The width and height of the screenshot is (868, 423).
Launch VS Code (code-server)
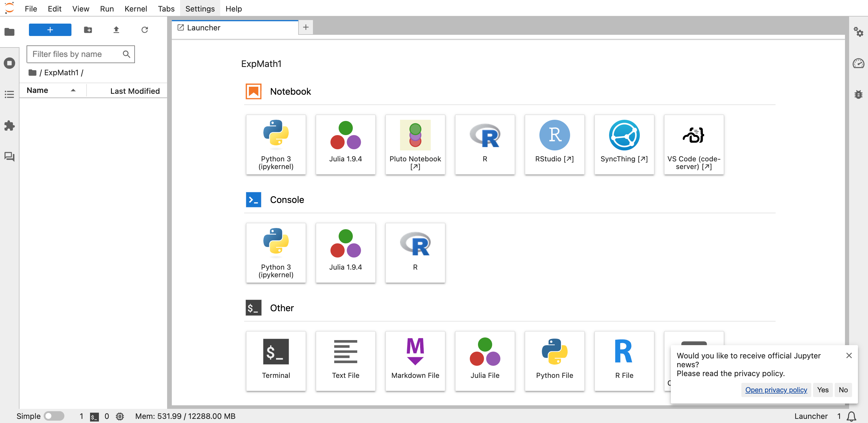694,145
